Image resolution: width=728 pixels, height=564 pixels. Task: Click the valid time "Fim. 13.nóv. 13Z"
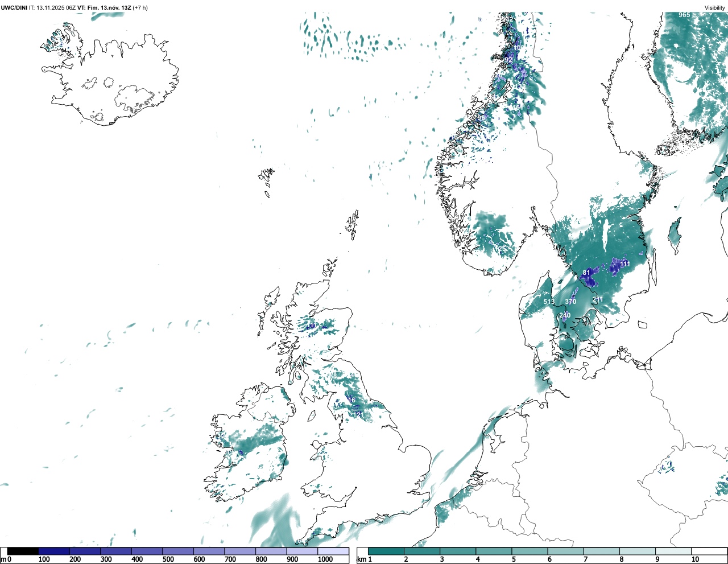109,7
